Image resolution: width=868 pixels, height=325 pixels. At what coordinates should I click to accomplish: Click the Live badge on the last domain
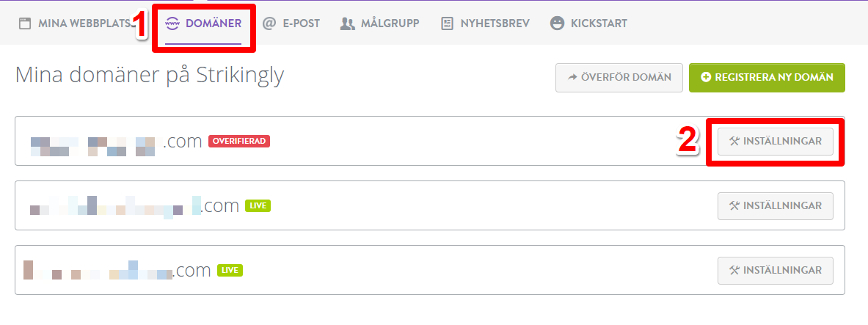coord(230,270)
